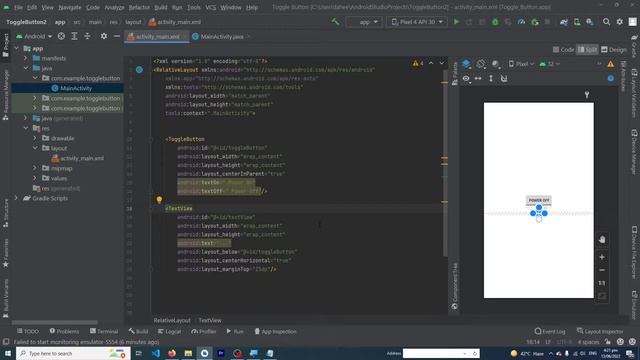
Task: Sync project with Gradle files icon
Action: tap(564, 22)
